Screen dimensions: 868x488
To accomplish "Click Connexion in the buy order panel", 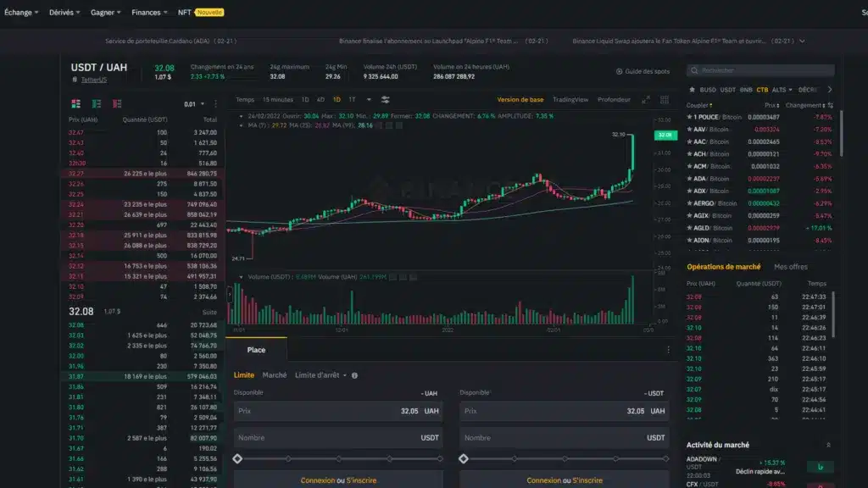I will [x=318, y=480].
